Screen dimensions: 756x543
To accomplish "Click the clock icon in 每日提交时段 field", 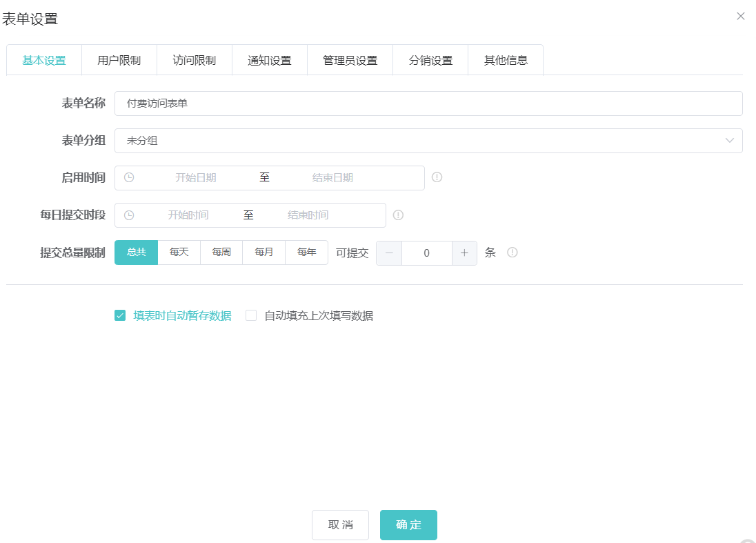I will [x=129, y=215].
